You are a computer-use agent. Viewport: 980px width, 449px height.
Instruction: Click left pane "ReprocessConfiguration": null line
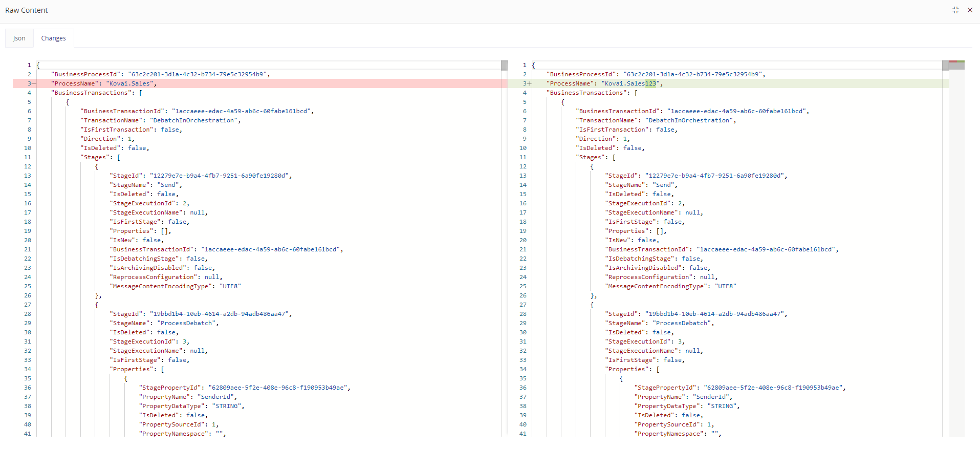coord(166,277)
